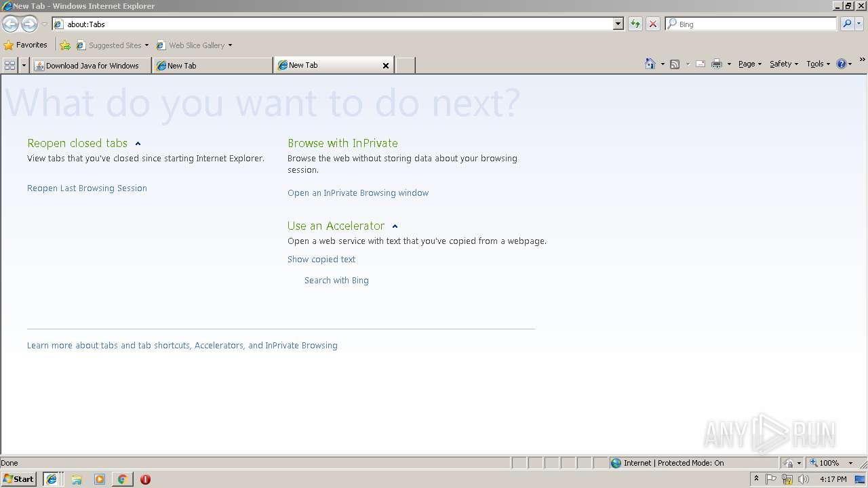
Task: Click Reopen closed tabs heading
Action: click(77, 143)
